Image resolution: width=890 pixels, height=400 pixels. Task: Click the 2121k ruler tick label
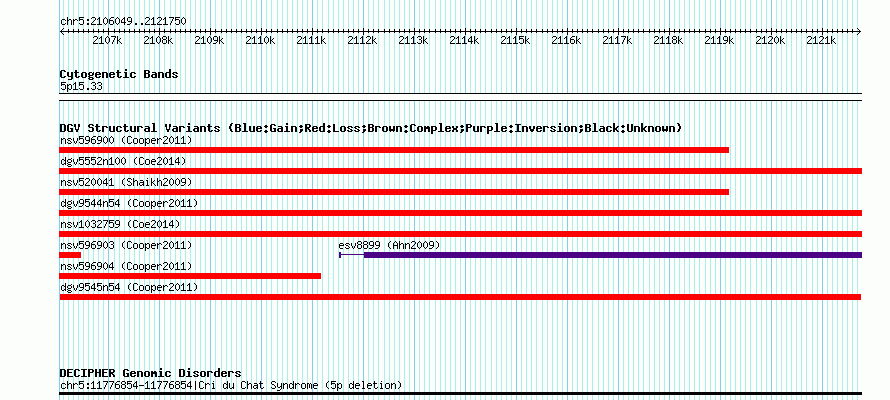pyautogui.click(x=821, y=40)
